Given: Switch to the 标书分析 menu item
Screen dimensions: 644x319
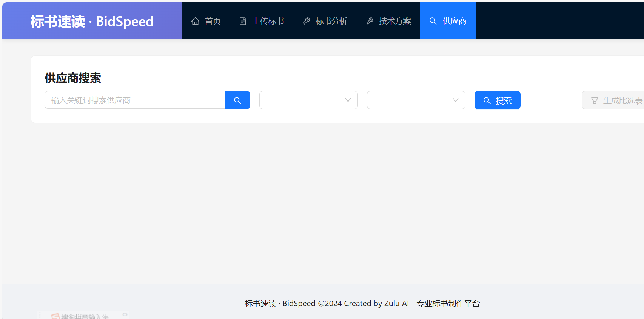Looking at the screenshot, I should [x=331, y=21].
